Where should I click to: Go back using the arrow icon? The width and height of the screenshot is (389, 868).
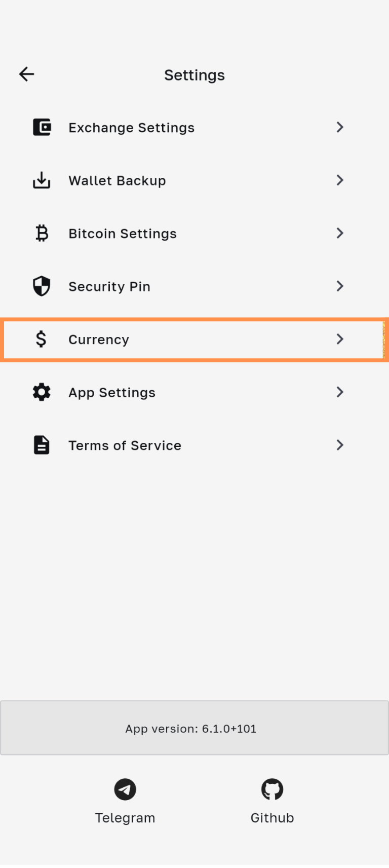(x=26, y=74)
